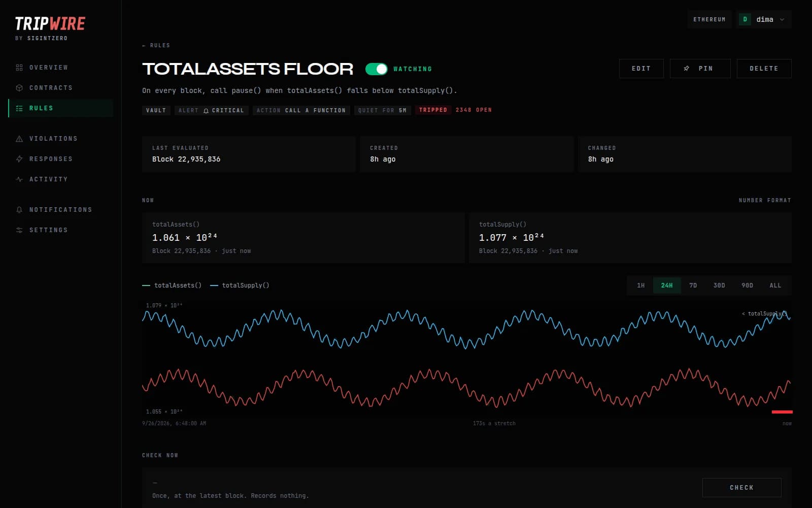Click the Action Call a Function tag
Viewport: 812px width, 508px height.
click(301, 110)
